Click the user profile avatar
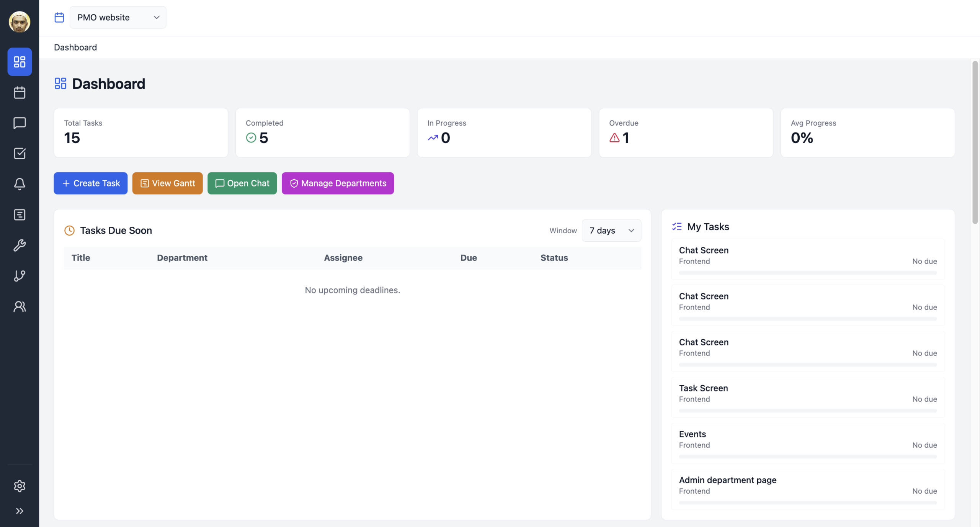The height and width of the screenshot is (527, 980). (20, 22)
